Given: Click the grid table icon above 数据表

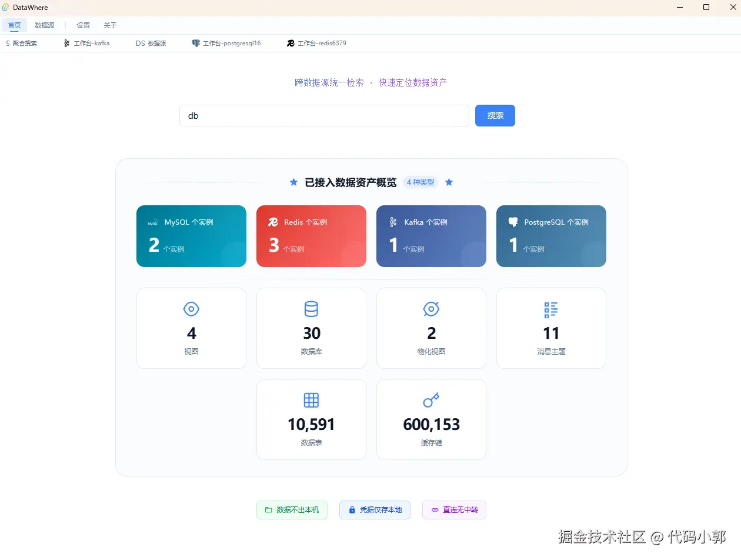Looking at the screenshot, I should 311,401.
